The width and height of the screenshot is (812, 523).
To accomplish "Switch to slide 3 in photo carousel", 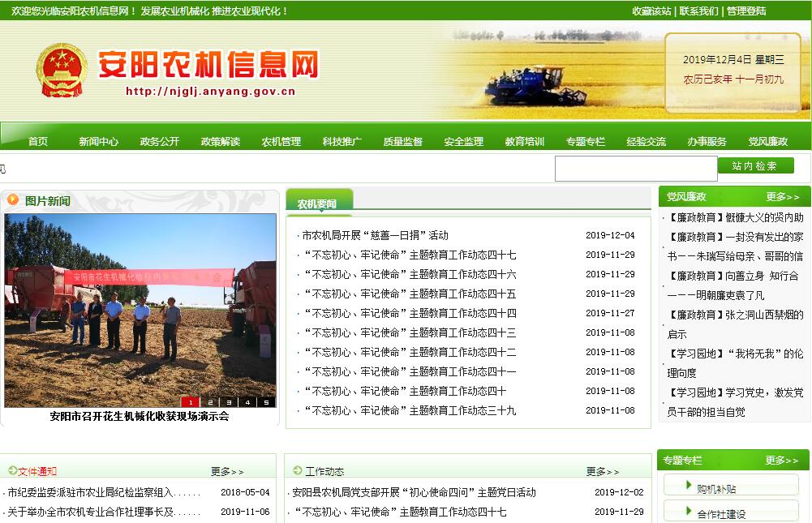I will 228,401.
